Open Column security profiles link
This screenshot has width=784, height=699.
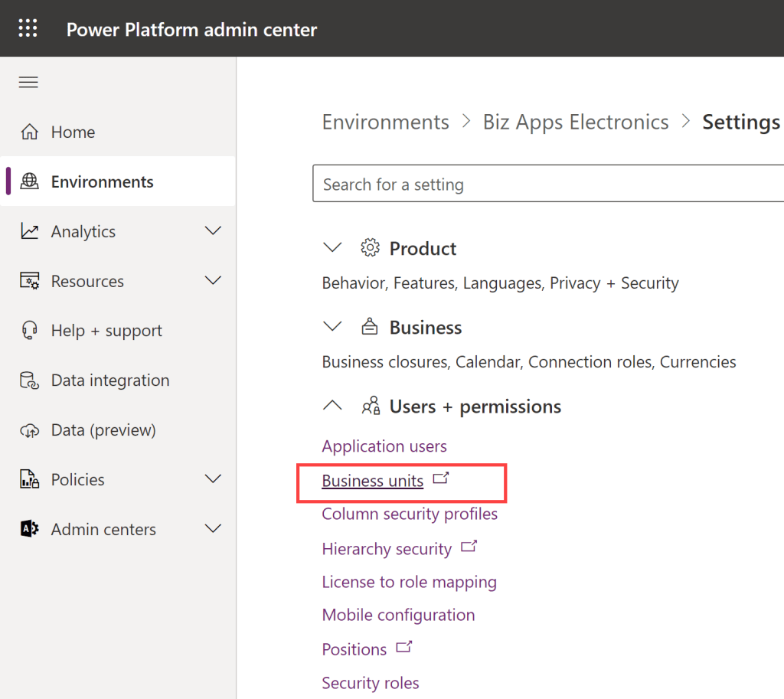tap(410, 514)
